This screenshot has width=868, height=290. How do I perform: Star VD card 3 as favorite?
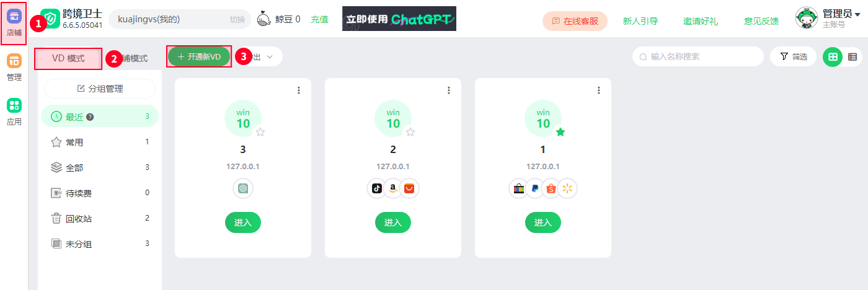point(260,132)
